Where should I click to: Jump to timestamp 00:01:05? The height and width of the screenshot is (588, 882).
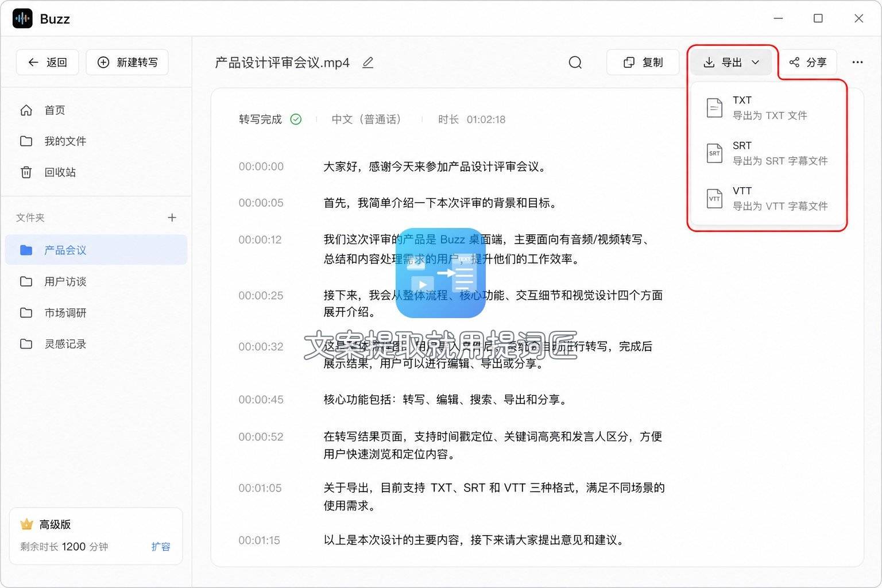point(260,488)
